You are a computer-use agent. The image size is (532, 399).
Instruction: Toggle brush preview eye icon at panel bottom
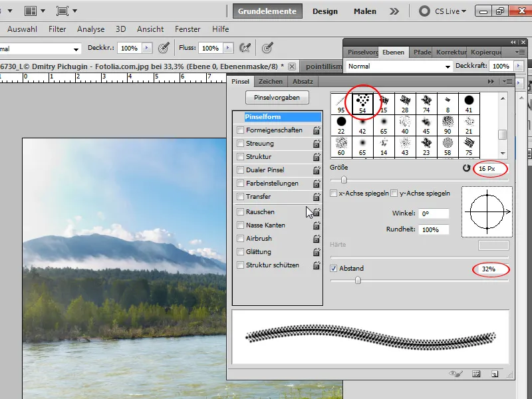456,374
